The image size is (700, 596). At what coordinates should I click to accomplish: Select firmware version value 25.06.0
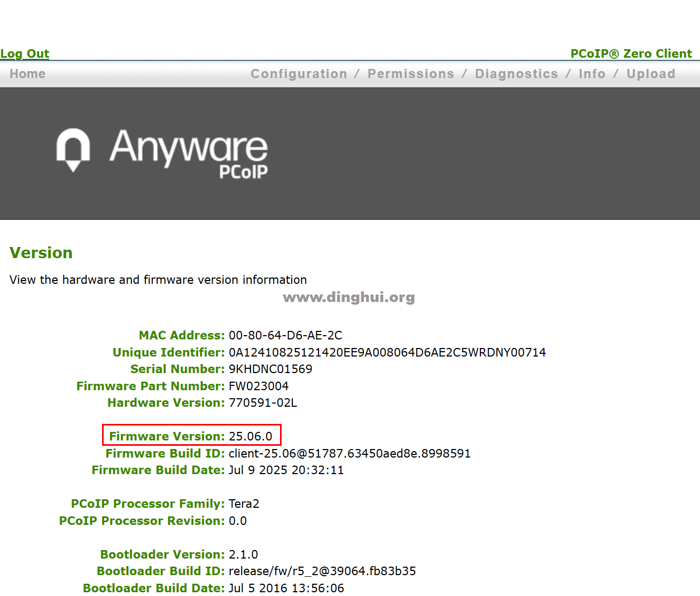(x=251, y=436)
